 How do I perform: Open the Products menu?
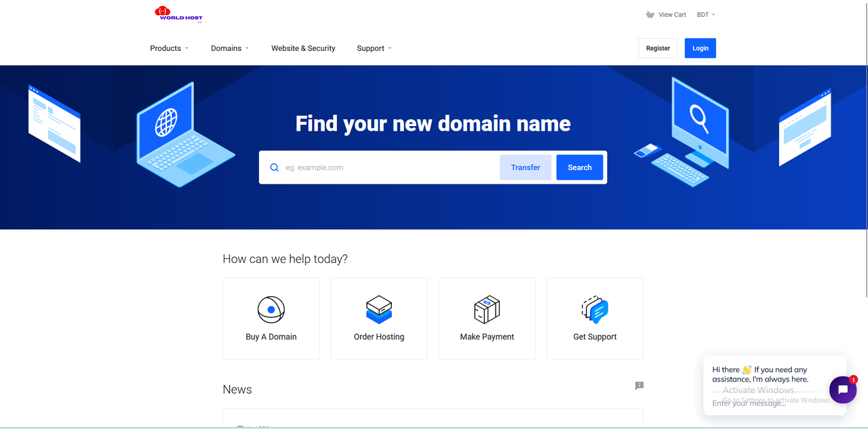click(169, 48)
